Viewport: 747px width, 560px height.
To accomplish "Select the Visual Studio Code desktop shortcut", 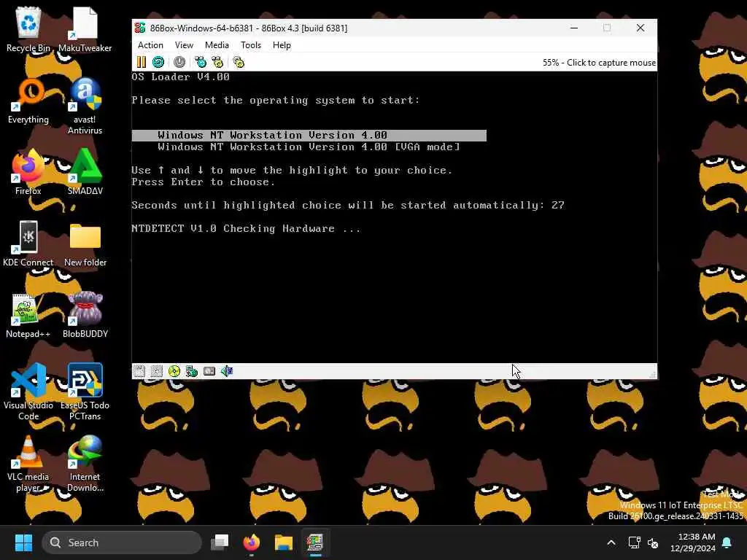I will [28, 392].
